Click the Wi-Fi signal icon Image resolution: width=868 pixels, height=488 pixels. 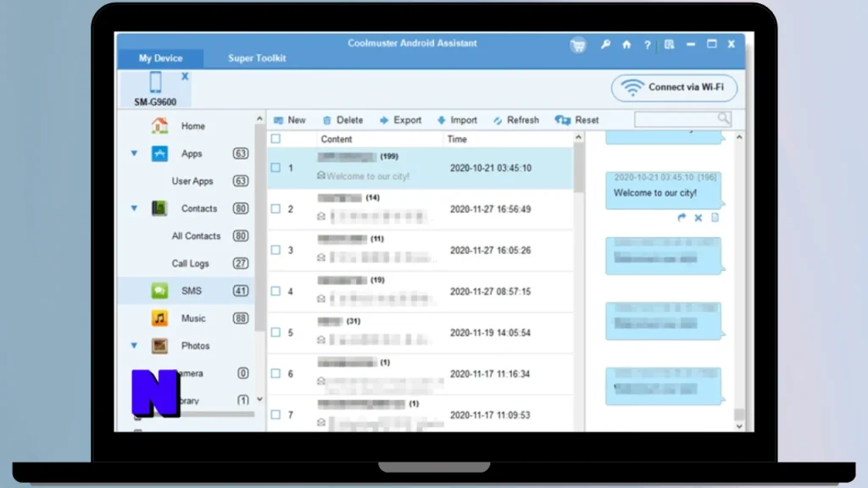tap(632, 87)
